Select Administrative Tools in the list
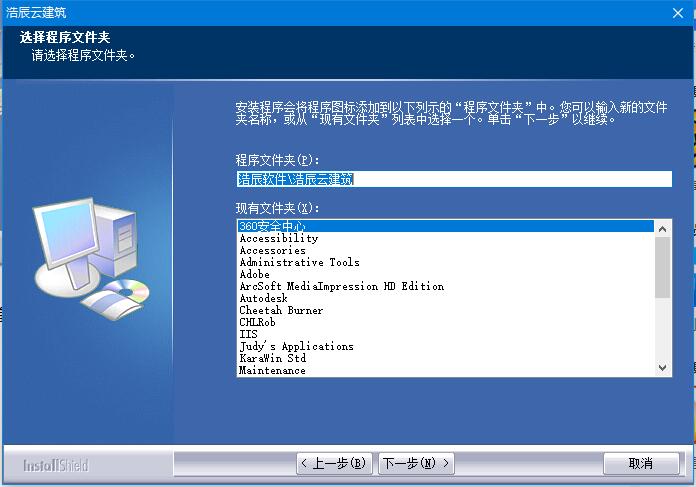Viewport: 696px width, 487px height. pyautogui.click(x=299, y=262)
